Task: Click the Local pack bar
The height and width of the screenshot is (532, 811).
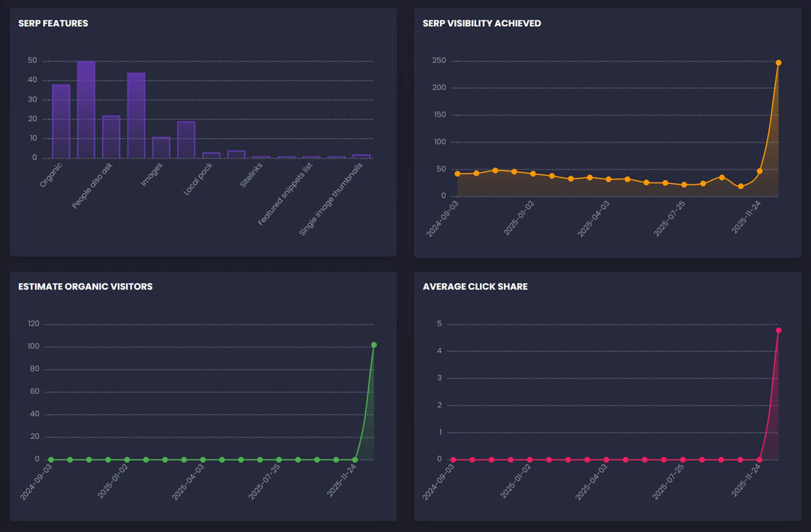Action: pos(211,155)
